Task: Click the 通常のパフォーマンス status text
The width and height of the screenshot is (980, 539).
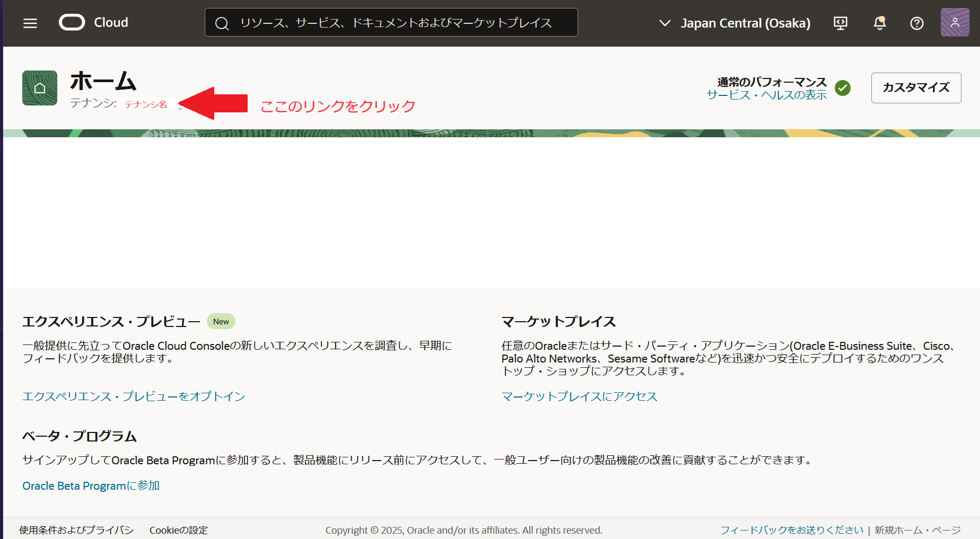Action: click(x=772, y=82)
